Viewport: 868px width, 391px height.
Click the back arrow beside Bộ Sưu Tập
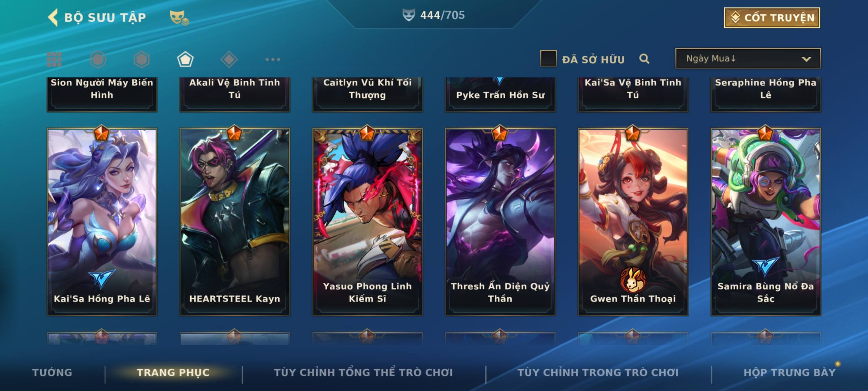click(x=53, y=17)
